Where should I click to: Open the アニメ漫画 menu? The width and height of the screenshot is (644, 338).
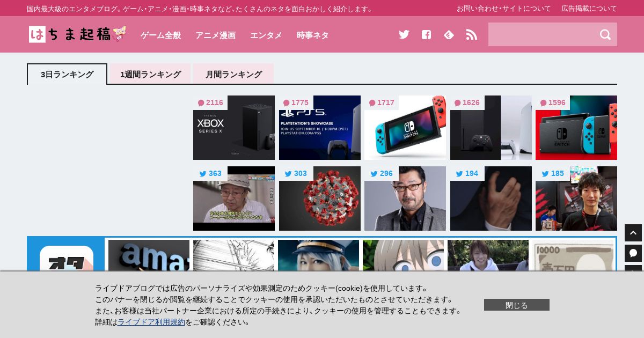coord(215,35)
